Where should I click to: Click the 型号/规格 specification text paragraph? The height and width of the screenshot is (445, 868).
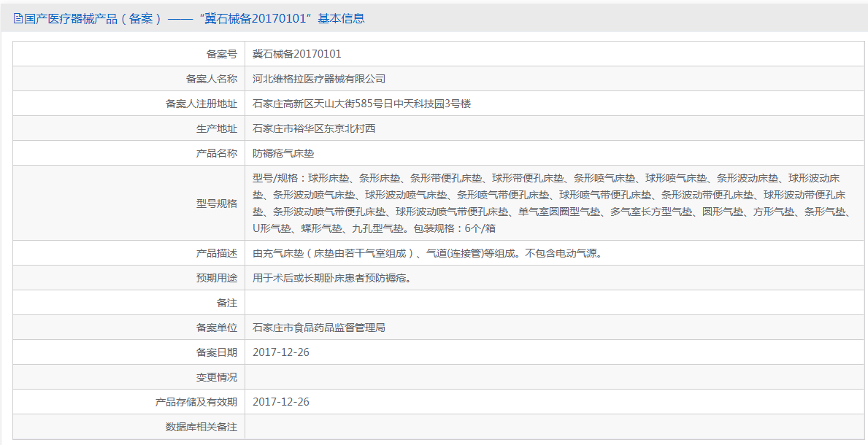click(551, 203)
